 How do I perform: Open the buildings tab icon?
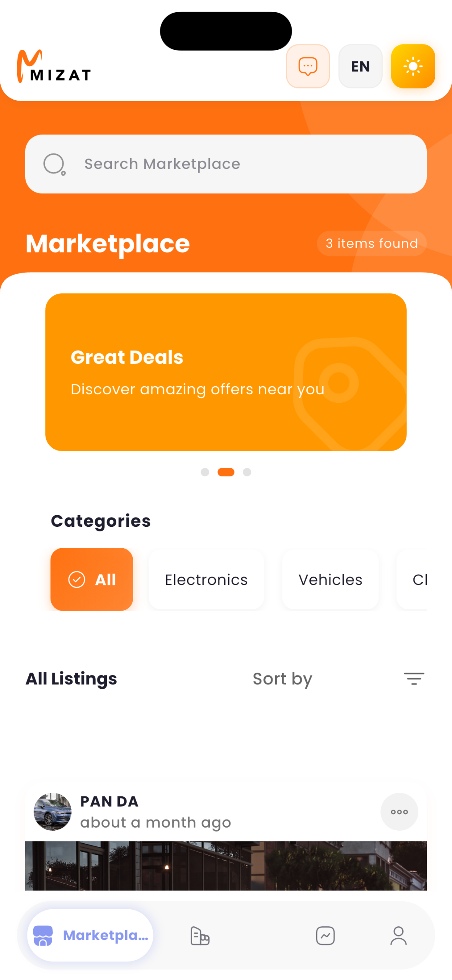[x=200, y=935]
